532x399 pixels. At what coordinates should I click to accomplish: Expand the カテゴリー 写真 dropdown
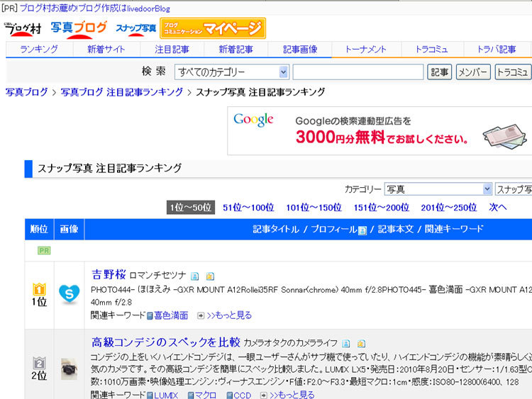[x=438, y=189]
